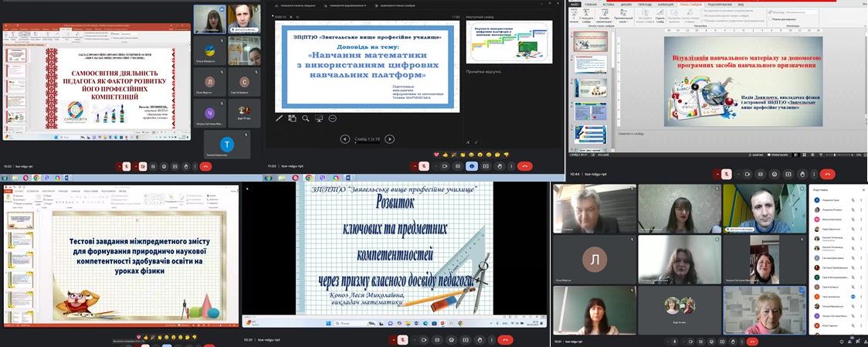The image size is (868, 347).
Task: Click share screen in the 10:44 meeting
Action: 790,174
